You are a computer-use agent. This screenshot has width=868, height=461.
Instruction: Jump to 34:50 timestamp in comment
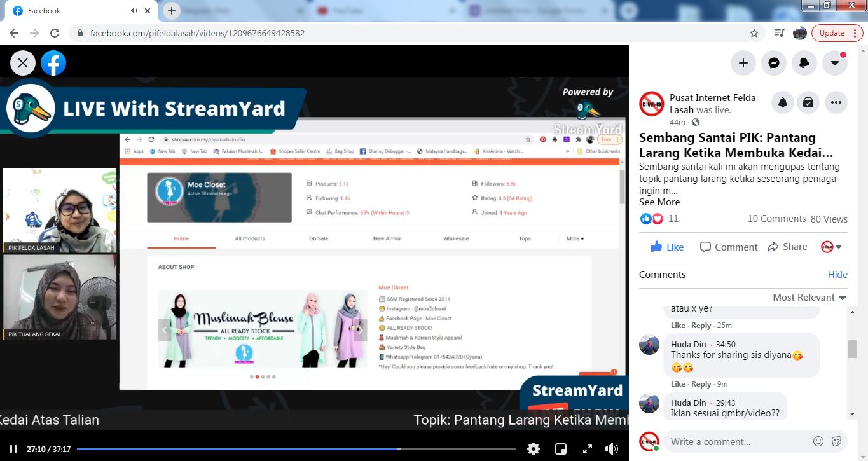[x=726, y=345]
